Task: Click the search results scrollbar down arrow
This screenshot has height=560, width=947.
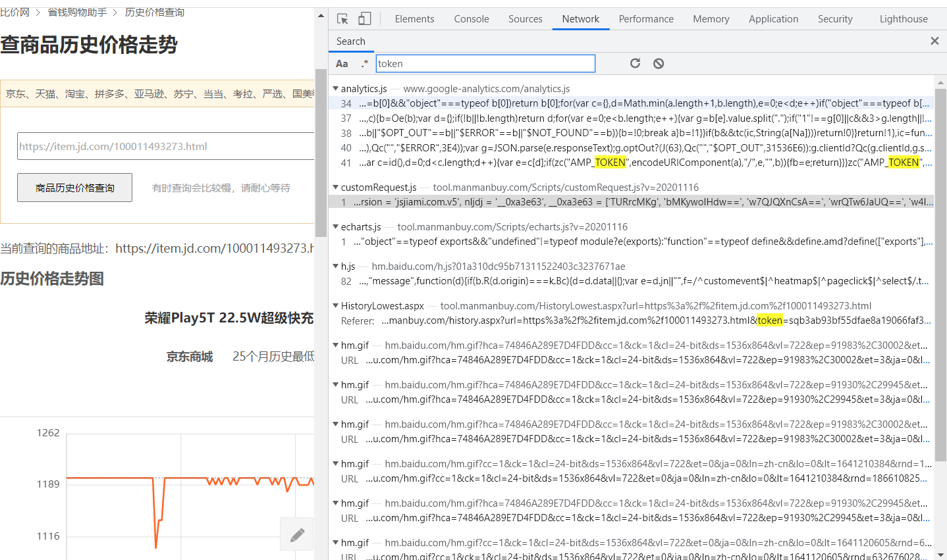Action: [x=940, y=555]
